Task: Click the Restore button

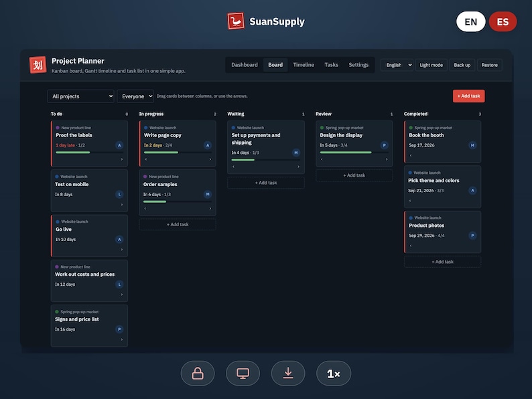Action: coord(489,65)
